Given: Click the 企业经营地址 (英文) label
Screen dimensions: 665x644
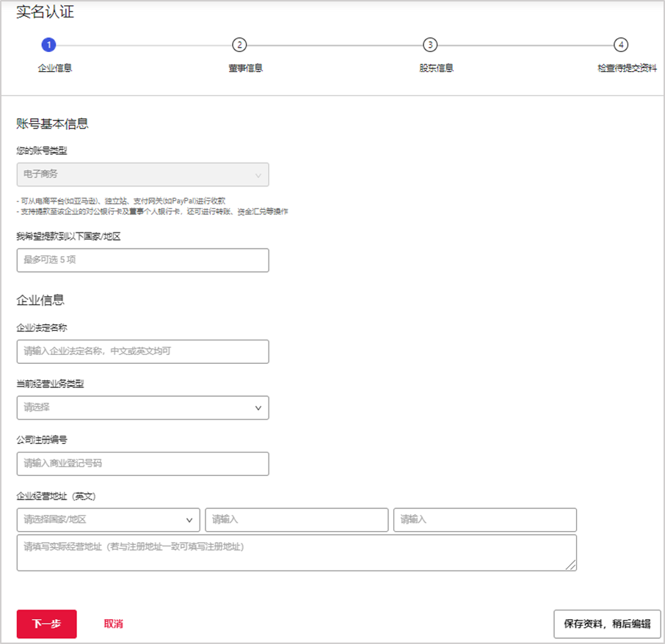Looking at the screenshot, I should (56, 496).
